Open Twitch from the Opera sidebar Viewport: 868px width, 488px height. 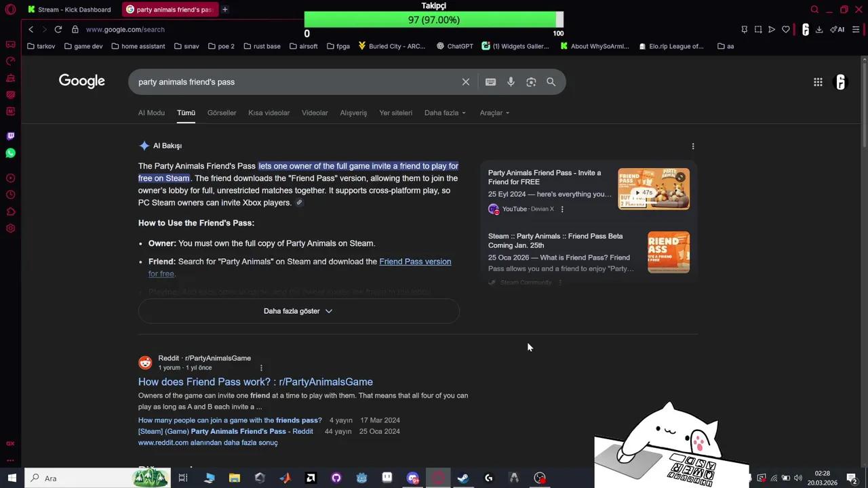click(10, 136)
